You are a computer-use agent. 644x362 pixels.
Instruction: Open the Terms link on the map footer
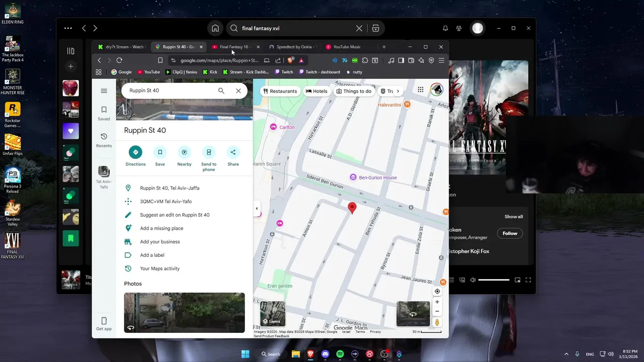point(360,332)
